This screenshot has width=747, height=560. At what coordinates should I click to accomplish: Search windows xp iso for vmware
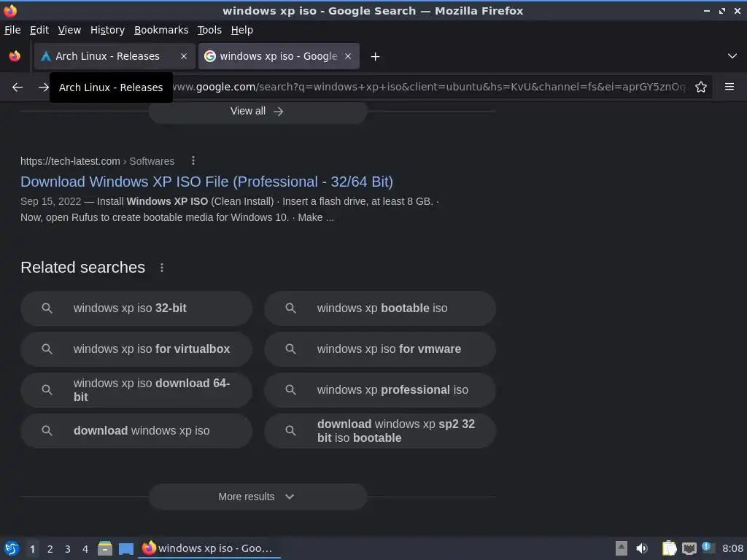pyautogui.click(x=380, y=349)
